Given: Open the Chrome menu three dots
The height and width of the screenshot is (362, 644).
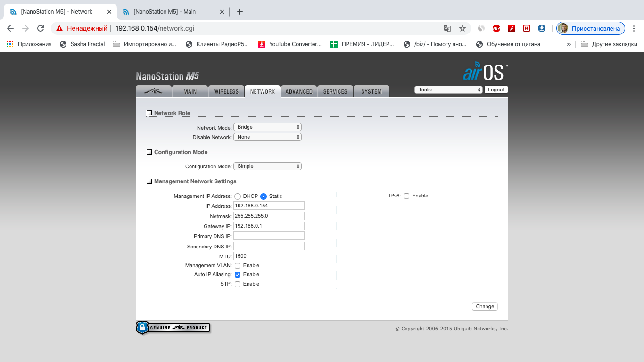Looking at the screenshot, I should (x=634, y=28).
